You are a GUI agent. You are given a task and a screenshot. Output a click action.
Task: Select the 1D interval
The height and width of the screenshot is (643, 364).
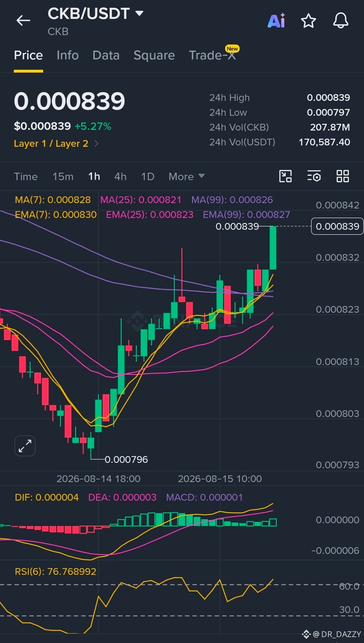click(x=148, y=176)
